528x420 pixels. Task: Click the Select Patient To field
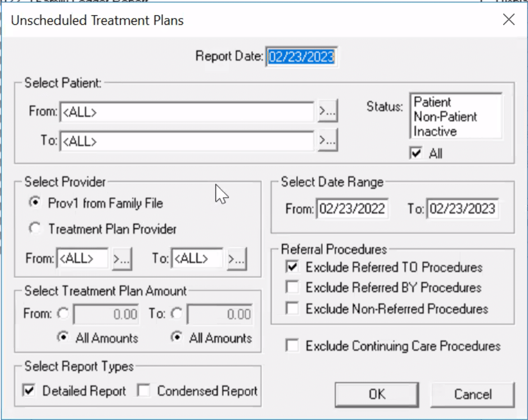click(187, 141)
